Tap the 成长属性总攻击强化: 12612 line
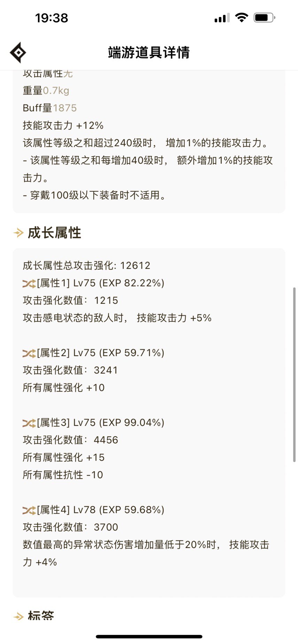Image resolution: width=298 pixels, height=644 pixels. pos(86,266)
